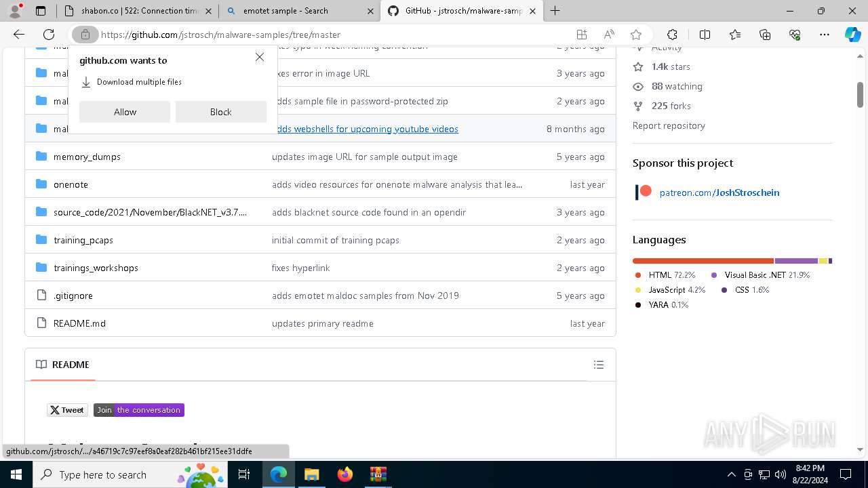Close the emotet sample Search tab

tap(370, 11)
